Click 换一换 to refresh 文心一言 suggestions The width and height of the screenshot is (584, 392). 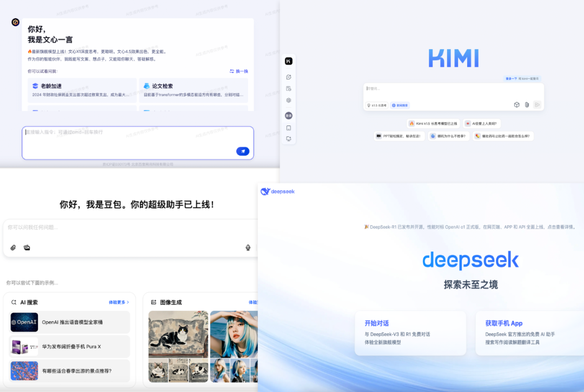coord(239,71)
